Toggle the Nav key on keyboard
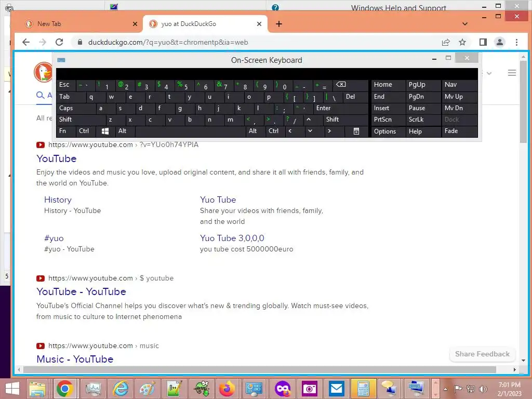Image resolution: width=532 pixels, height=399 pixels. tap(459, 85)
